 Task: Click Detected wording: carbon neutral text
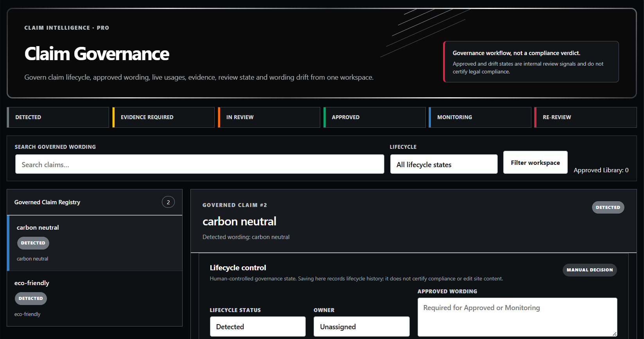[246, 237]
